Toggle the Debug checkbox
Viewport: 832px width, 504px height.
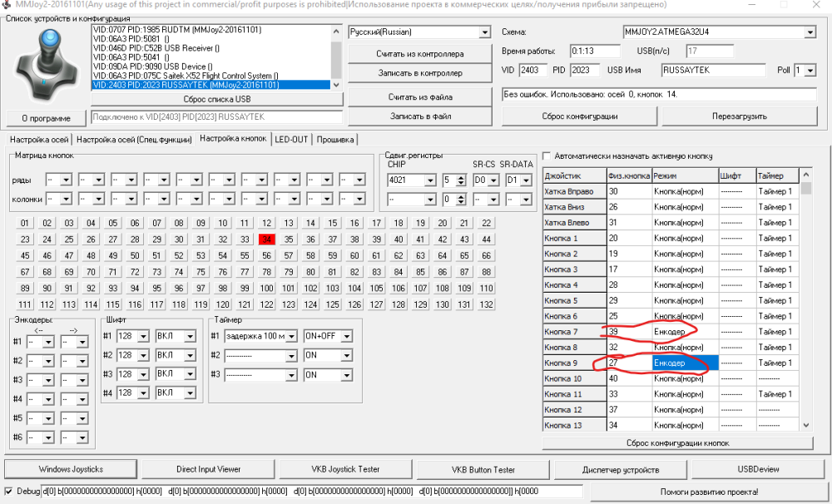[x=9, y=492]
